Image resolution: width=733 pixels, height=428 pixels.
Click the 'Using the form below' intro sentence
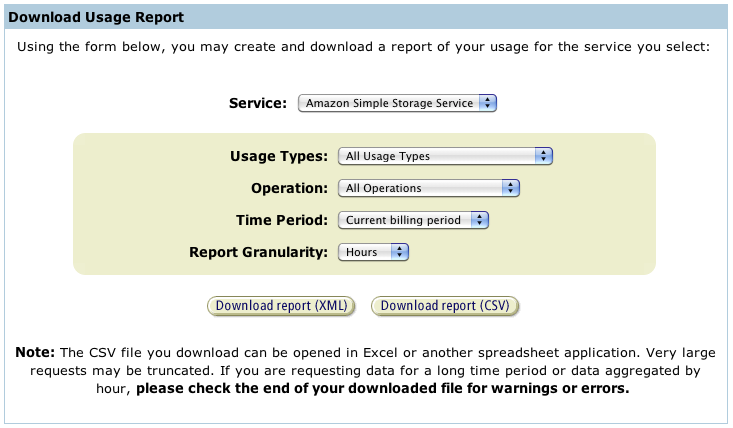click(x=363, y=47)
